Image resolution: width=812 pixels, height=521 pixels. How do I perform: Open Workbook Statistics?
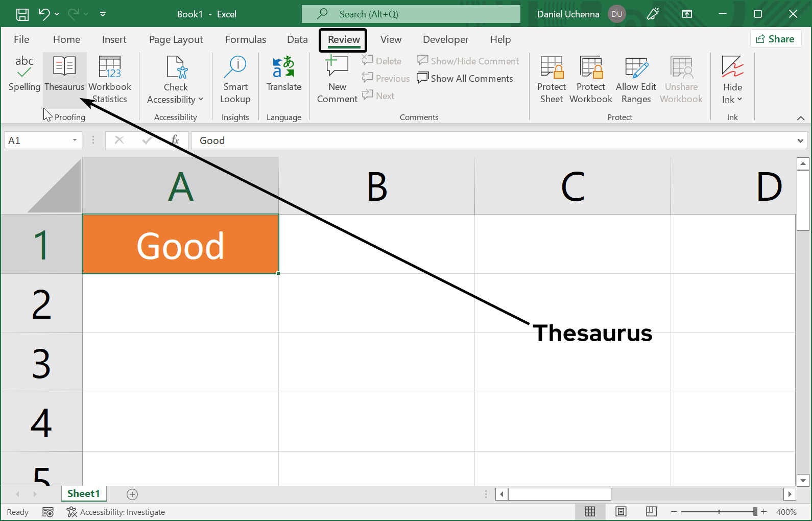point(110,79)
